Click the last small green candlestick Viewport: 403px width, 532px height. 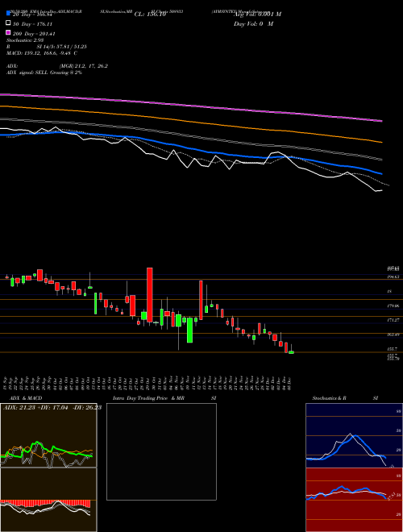pyautogui.click(x=291, y=352)
